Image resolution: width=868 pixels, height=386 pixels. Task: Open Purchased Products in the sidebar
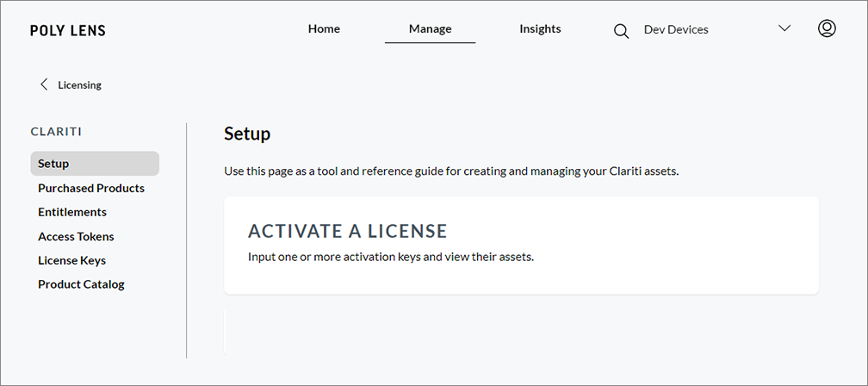90,189
